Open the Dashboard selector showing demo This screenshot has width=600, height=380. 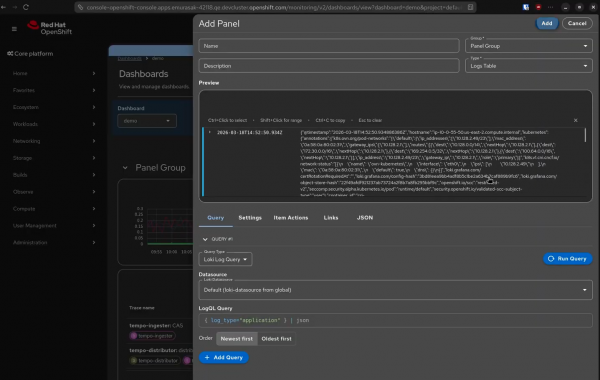147,121
